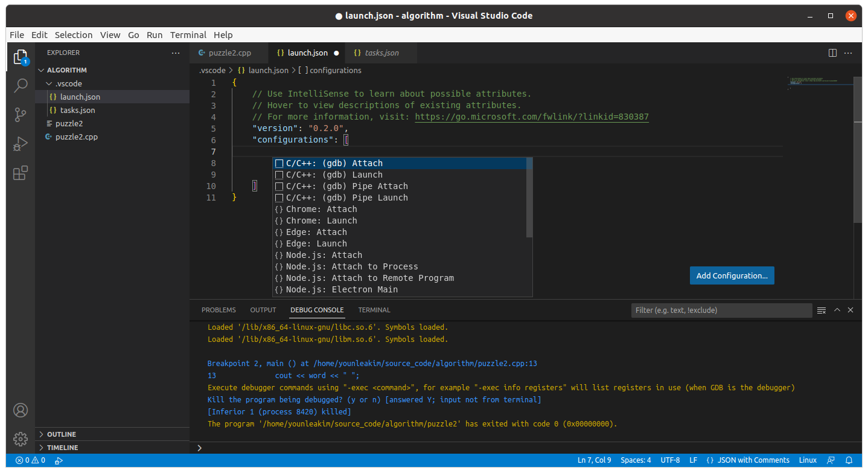868x473 pixels.
Task: Open the Explorer view in activity bar
Action: tap(21, 57)
